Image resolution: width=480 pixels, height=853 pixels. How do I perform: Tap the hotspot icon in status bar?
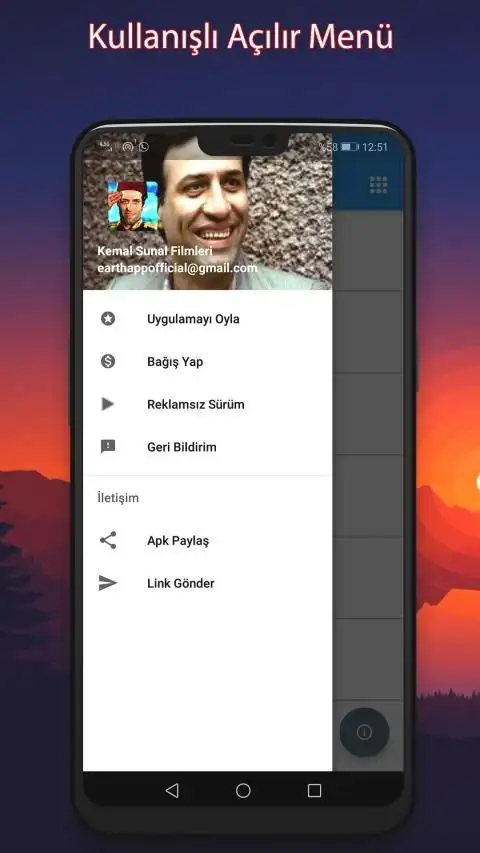pyautogui.click(x=128, y=146)
